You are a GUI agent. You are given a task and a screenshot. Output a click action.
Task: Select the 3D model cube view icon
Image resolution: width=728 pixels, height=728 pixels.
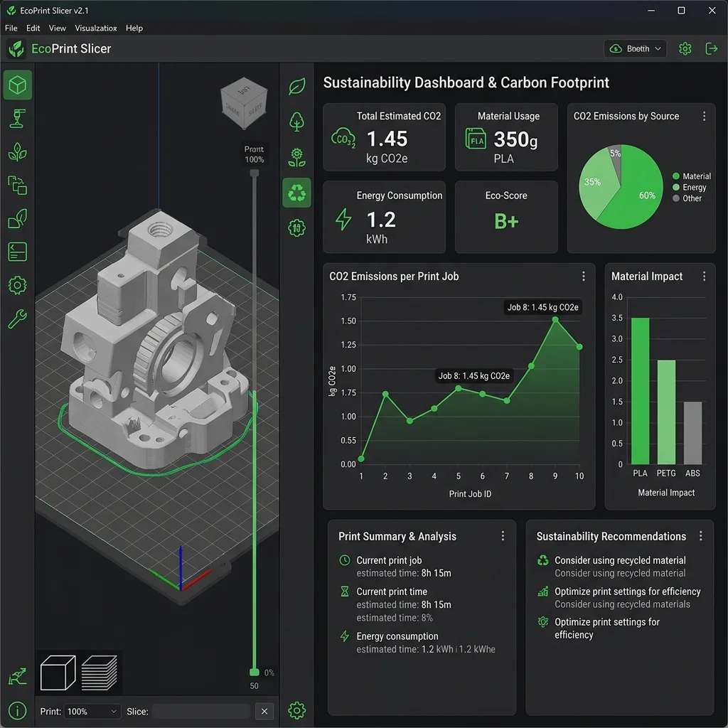tap(18, 85)
